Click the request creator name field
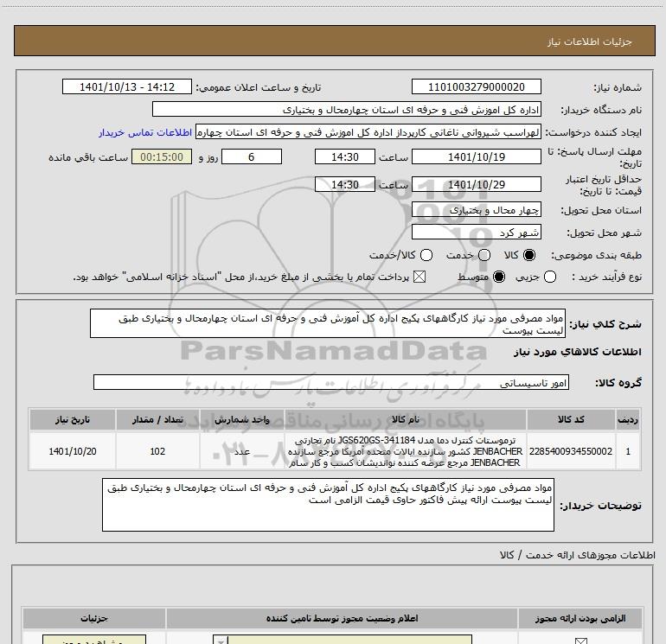666x644 pixels. coord(368,132)
